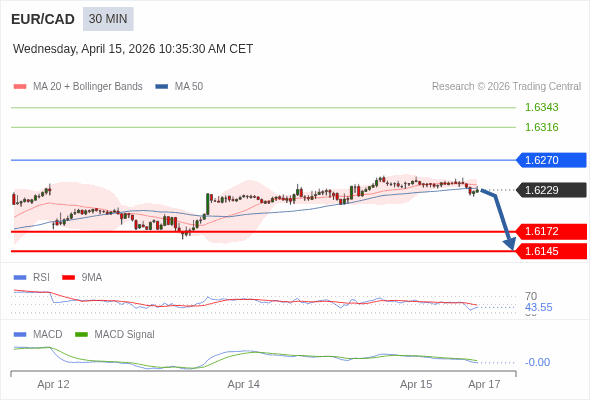Click the MACD value -0.00

tap(537, 362)
